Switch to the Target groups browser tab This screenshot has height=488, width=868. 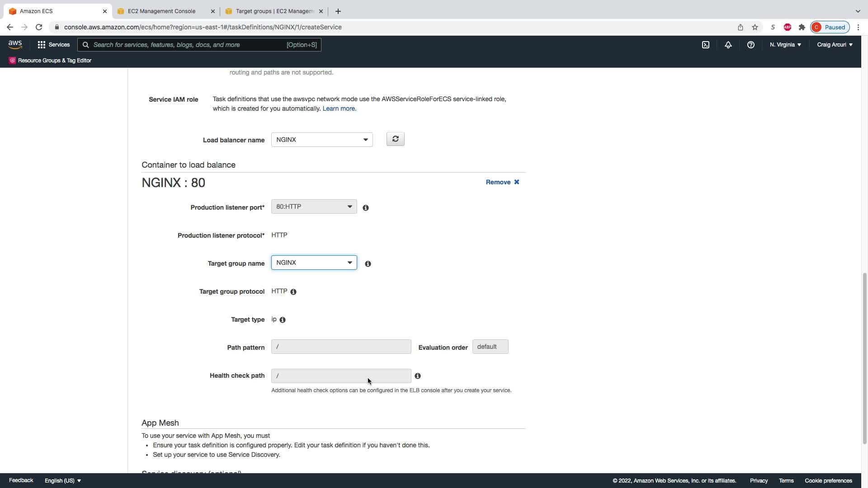pos(274,11)
